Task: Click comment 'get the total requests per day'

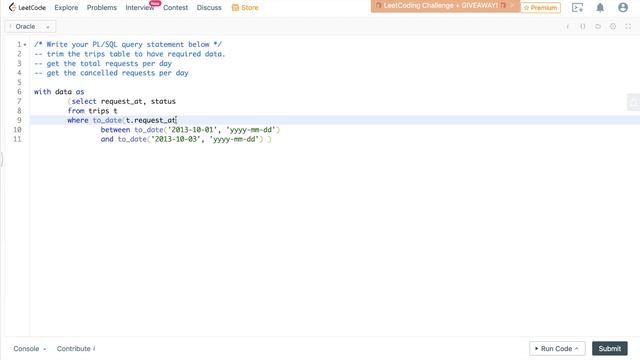Action: (x=103, y=64)
